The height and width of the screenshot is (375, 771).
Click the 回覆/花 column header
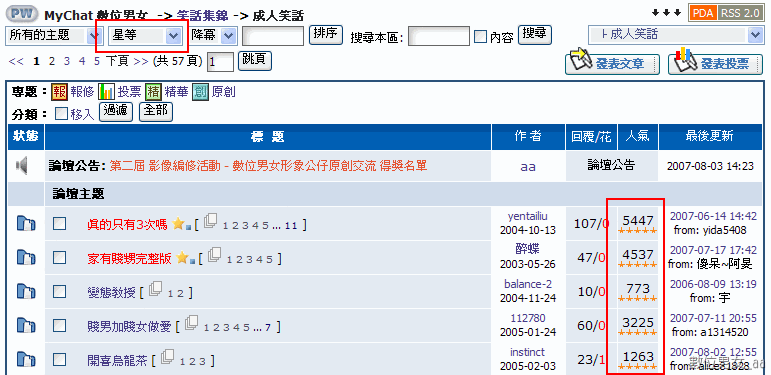click(591, 137)
